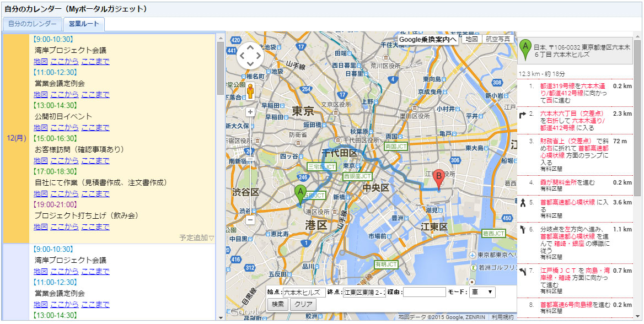Click the 西銀座JCT junction label on map

point(357,176)
